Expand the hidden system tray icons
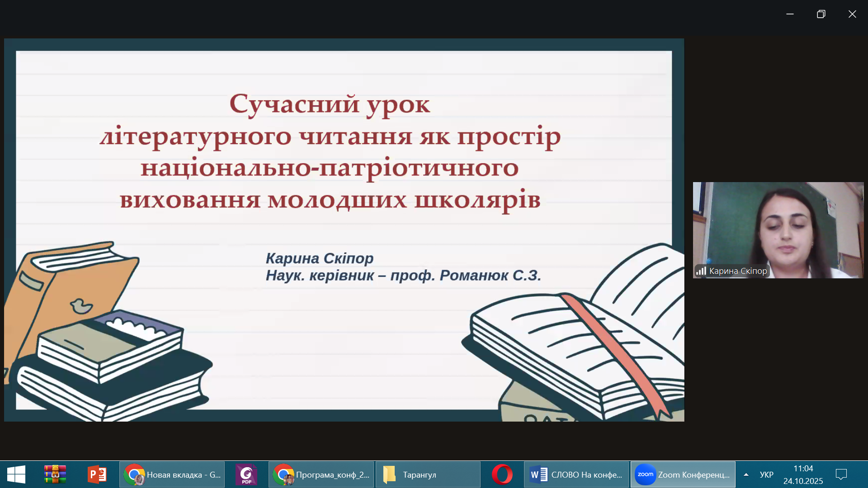The image size is (868, 488). 746,474
